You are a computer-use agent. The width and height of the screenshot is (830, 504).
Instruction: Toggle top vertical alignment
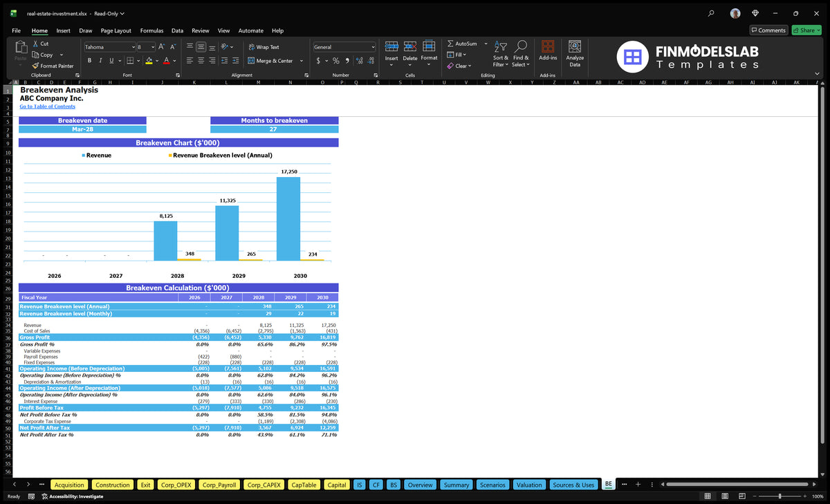point(190,47)
